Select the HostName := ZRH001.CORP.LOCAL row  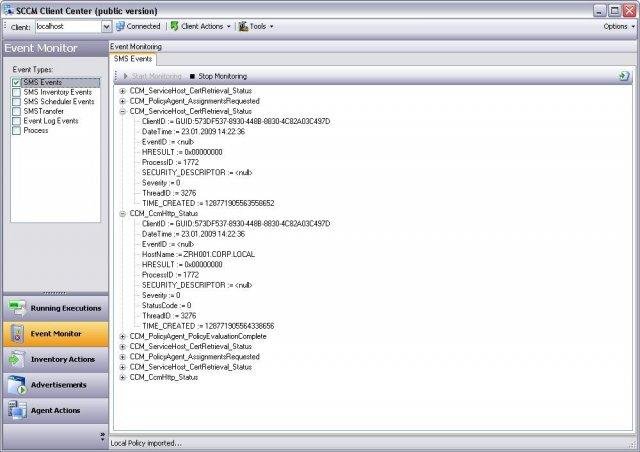click(x=198, y=254)
